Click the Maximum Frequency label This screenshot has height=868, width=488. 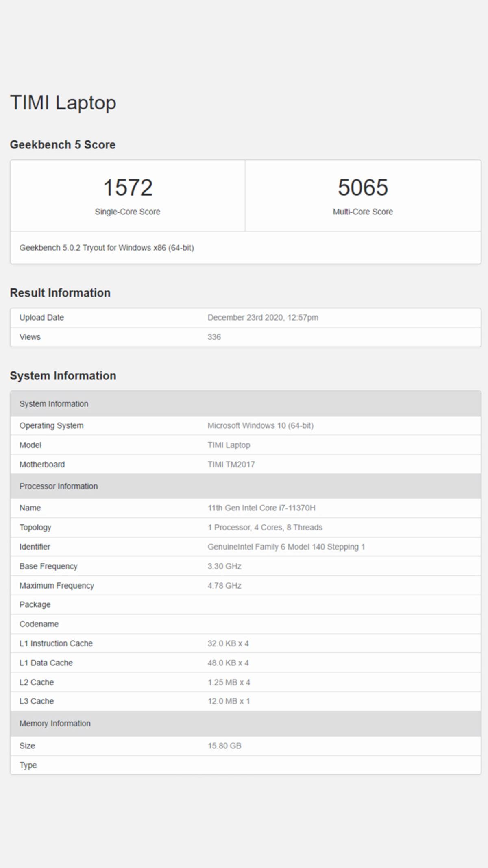pos(57,586)
